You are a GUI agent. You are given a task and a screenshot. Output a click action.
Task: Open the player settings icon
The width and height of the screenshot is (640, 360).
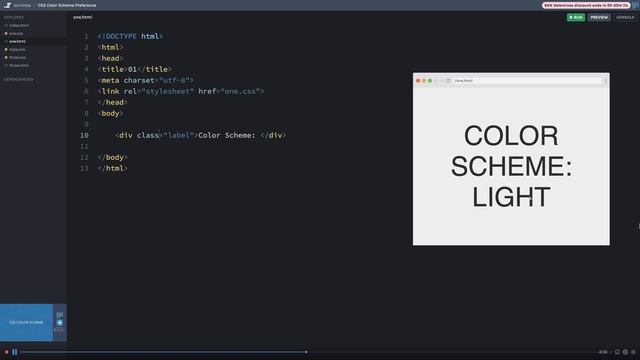[625, 352]
